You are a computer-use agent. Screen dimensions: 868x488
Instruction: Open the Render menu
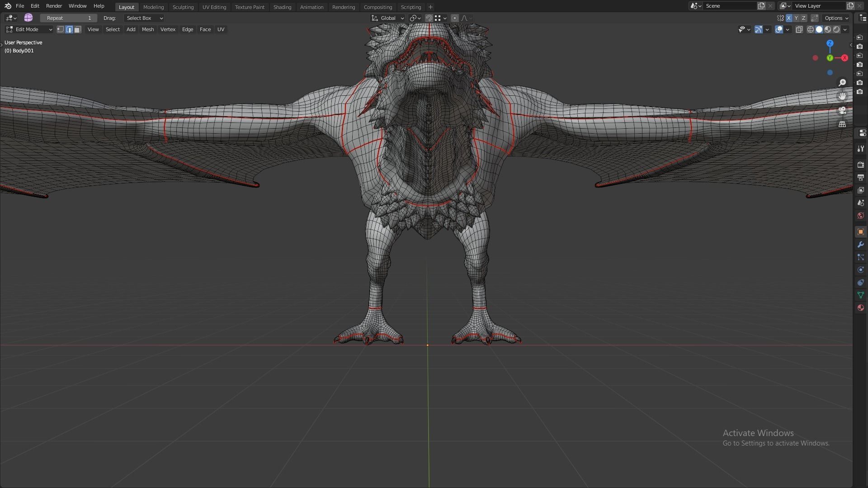tap(54, 6)
